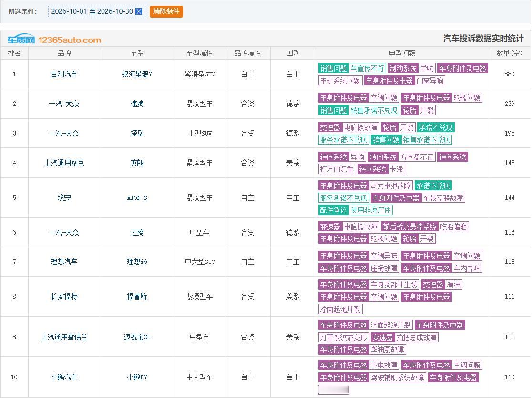Open the 上汽通用雪佛兰 brand link
532x398 pixels.
coord(64,337)
